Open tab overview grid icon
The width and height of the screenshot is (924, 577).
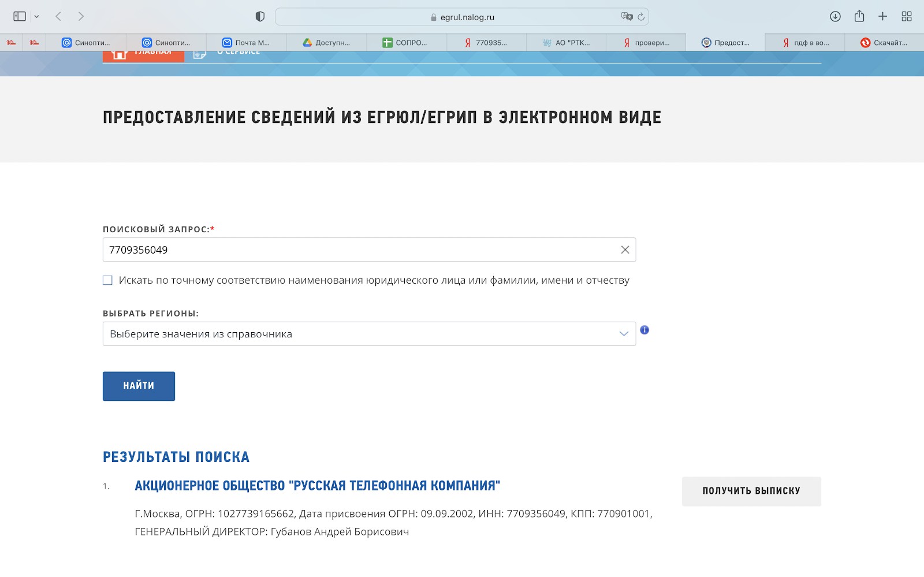[906, 16]
